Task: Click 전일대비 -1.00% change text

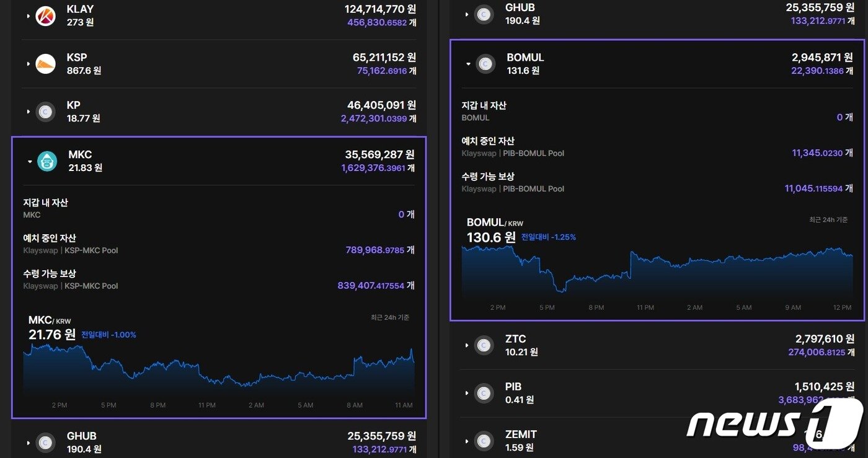Action: 108,335
